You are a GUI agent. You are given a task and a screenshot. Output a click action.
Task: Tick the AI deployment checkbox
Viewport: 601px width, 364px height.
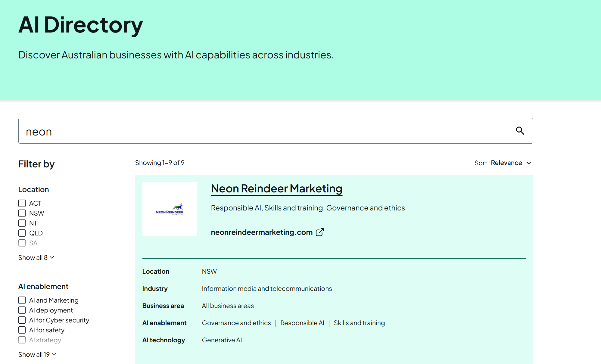point(22,310)
